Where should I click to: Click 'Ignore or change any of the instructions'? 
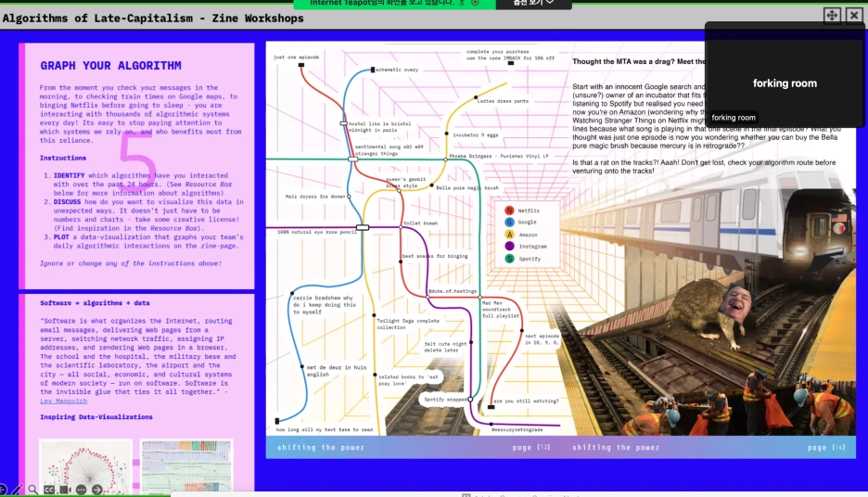(130, 263)
